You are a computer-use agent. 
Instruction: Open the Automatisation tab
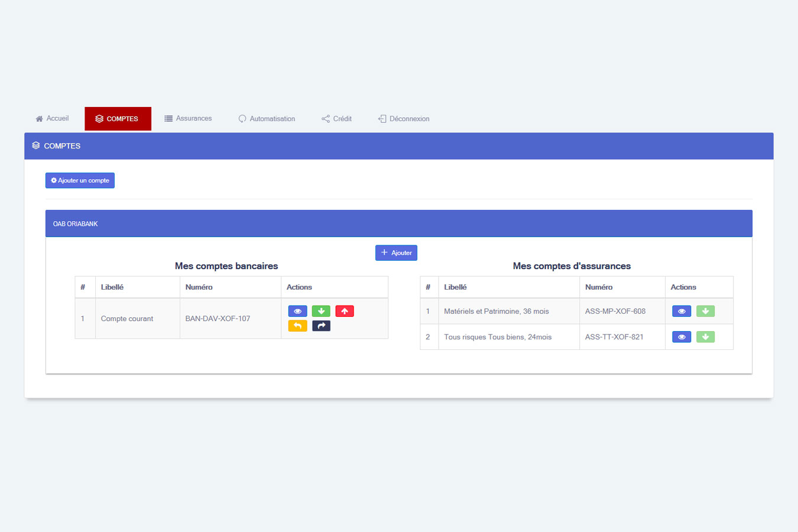point(267,119)
